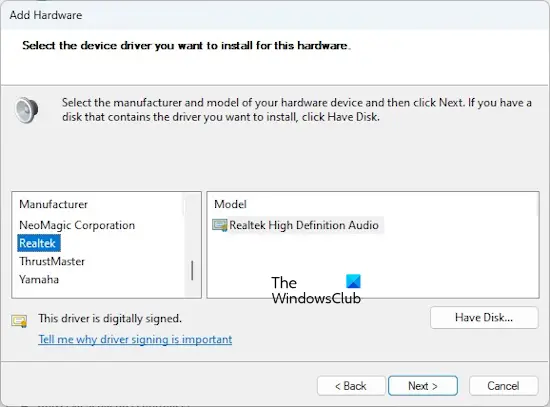The image size is (550, 407).
Task: Click the Realtek model driver icon
Action: (220, 225)
